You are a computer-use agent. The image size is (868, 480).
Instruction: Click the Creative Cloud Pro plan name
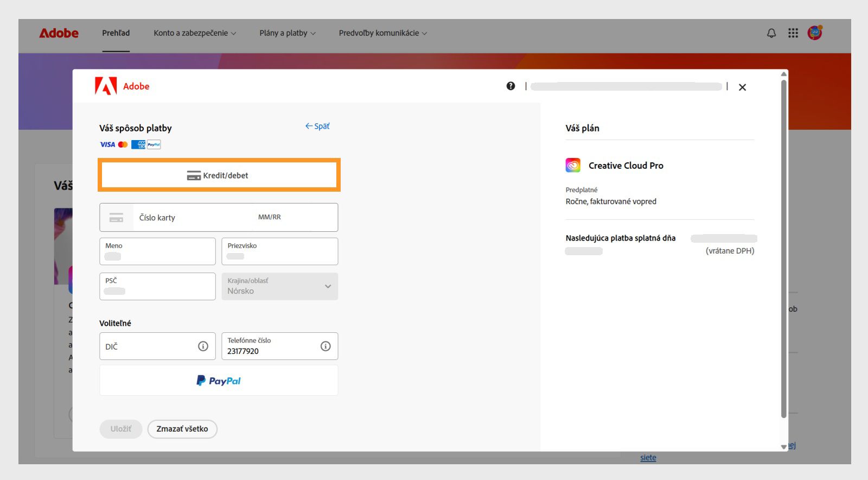point(626,166)
